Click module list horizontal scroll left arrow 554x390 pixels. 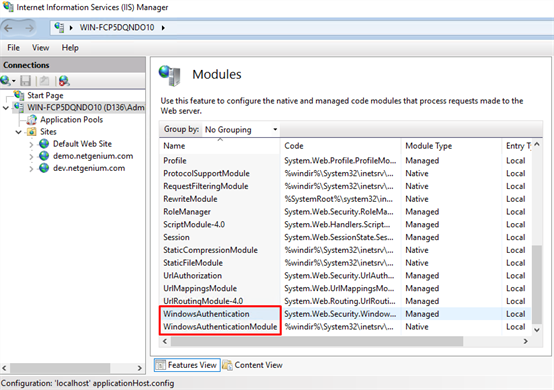[x=165, y=341]
